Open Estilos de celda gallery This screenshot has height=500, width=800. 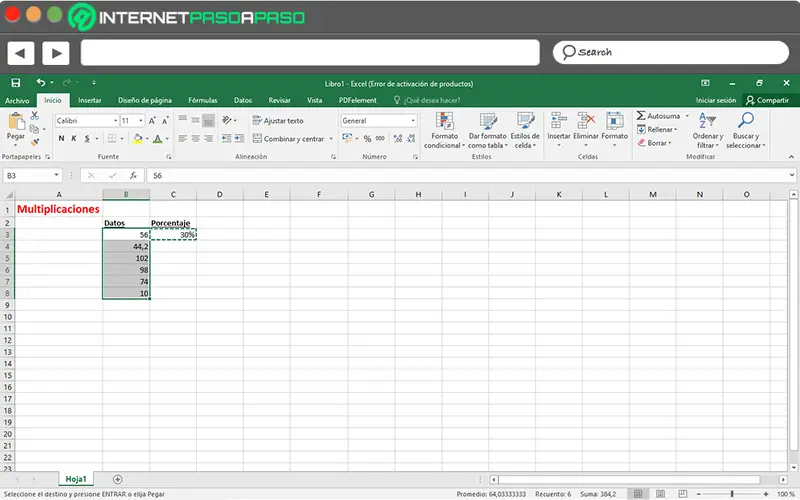tap(524, 131)
